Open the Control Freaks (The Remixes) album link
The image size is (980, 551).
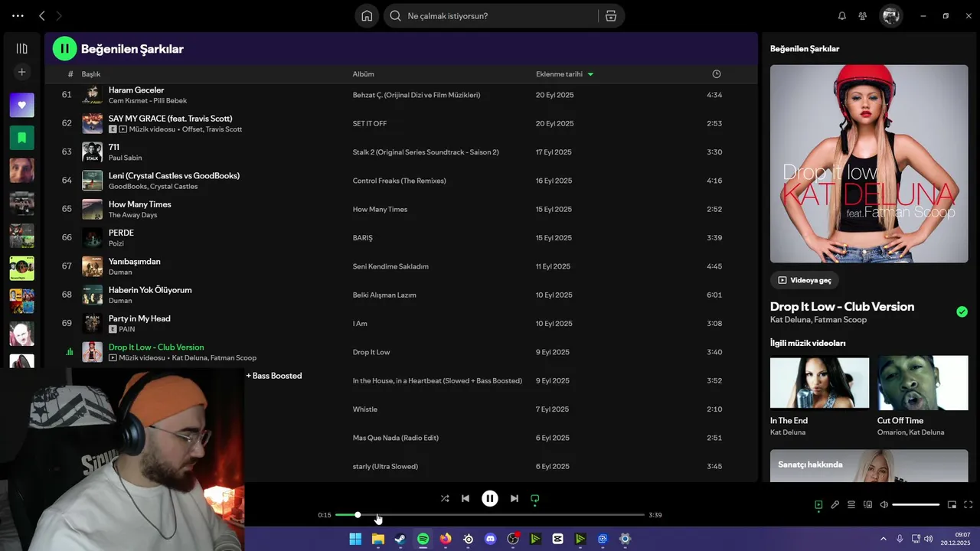(399, 181)
